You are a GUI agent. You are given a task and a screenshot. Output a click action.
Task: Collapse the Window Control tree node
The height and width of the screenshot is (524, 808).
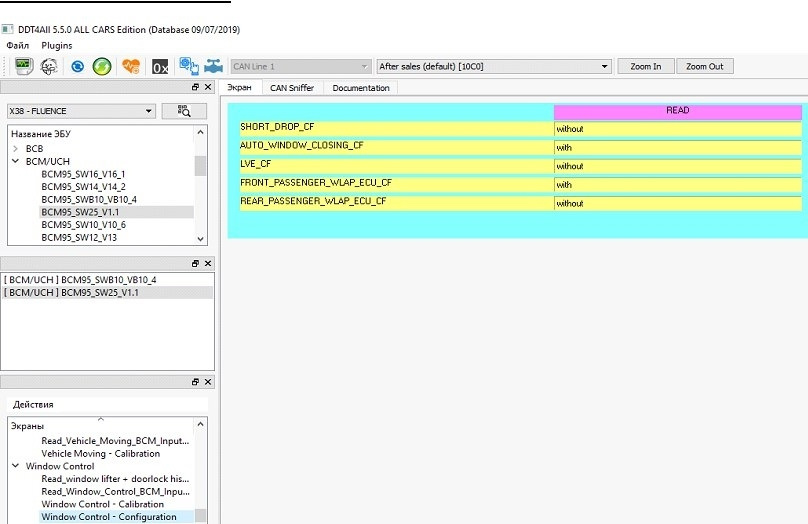pyautogui.click(x=15, y=466)
